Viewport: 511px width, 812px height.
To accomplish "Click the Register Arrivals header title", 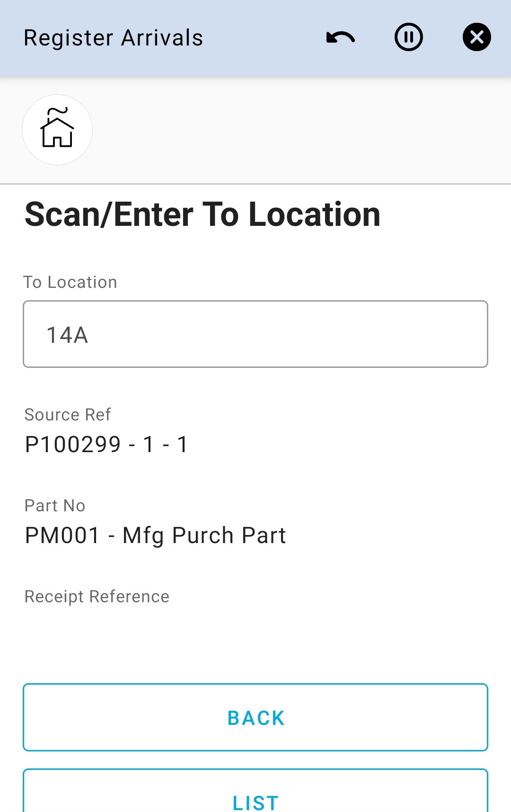I will coord(114,38).
